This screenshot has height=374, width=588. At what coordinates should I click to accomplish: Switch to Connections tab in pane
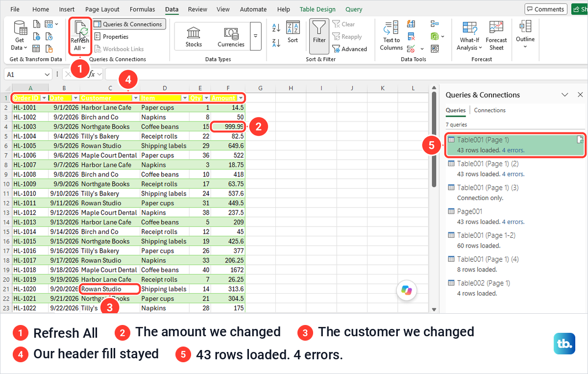[x=490, y=110]
